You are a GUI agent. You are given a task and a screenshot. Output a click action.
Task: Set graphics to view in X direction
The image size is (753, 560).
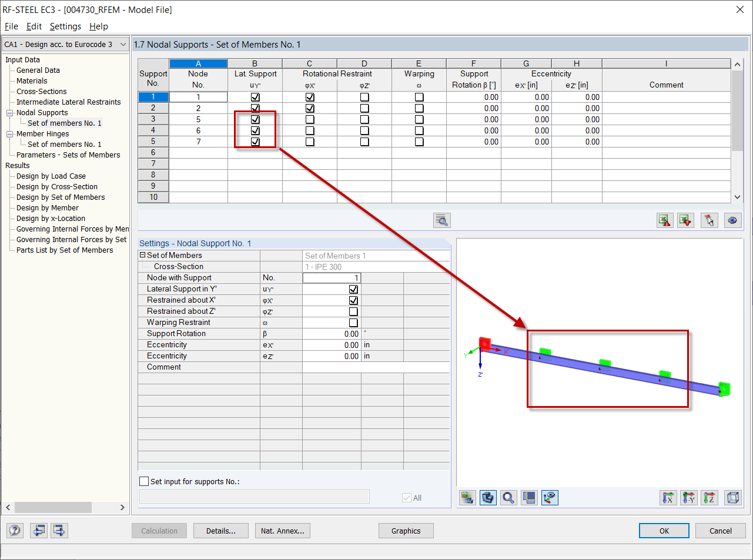point(668,497)
